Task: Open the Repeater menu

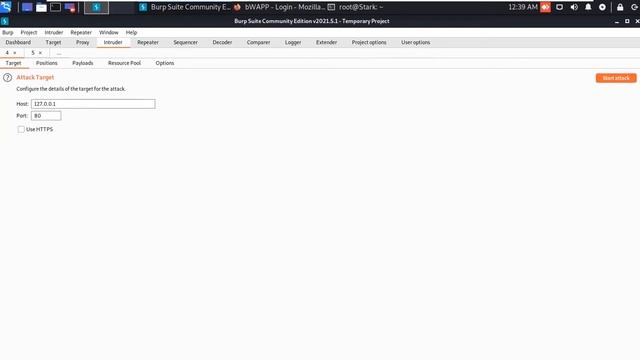Action: 81,32
